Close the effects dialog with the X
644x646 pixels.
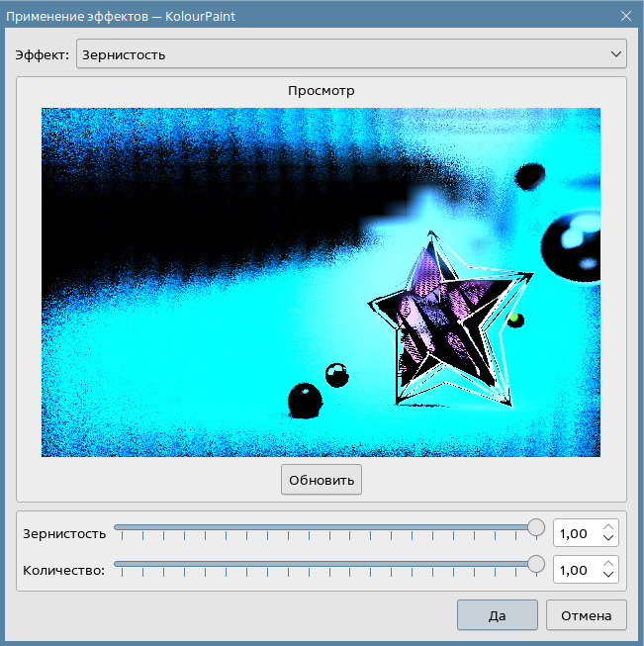coord(625,16)
